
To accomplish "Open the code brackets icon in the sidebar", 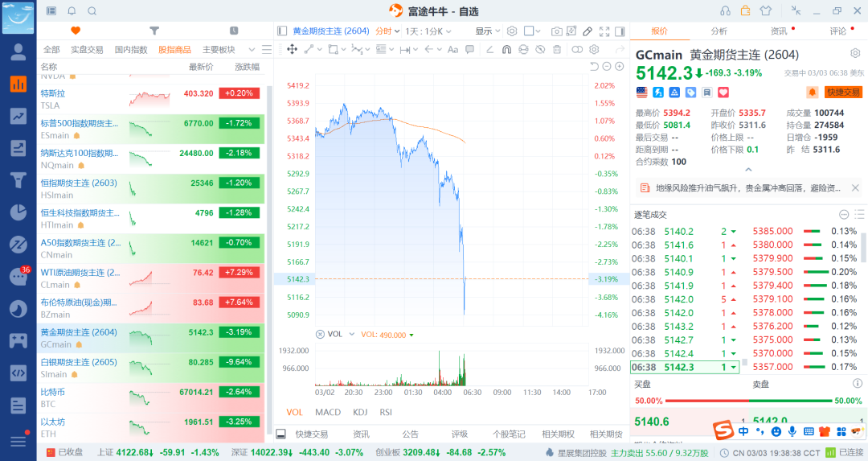I will [18, 373].
